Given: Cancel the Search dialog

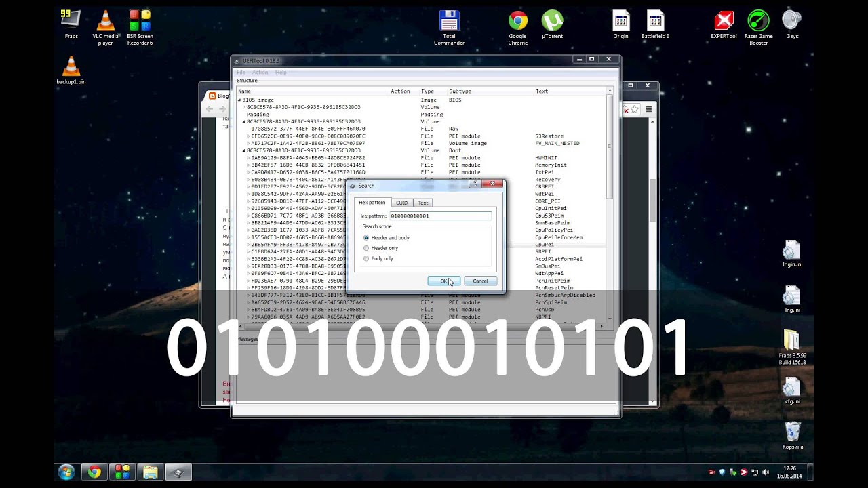Looking at the screenshot, I should [x=480, y=281].
